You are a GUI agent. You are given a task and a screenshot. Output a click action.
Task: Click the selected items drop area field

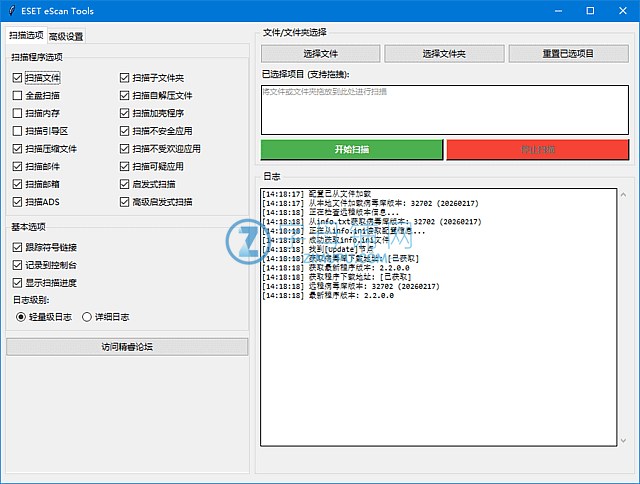[x=445, y=108]
